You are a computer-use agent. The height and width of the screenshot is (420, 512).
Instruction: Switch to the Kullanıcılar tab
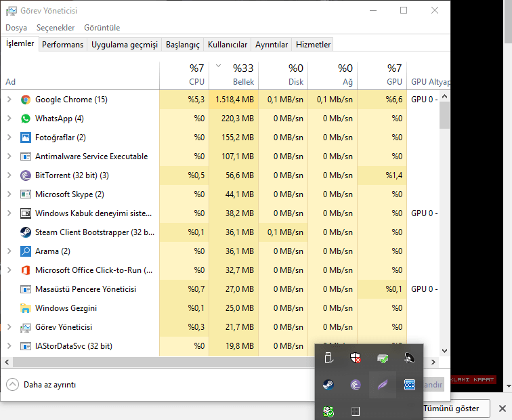[228, 45]
